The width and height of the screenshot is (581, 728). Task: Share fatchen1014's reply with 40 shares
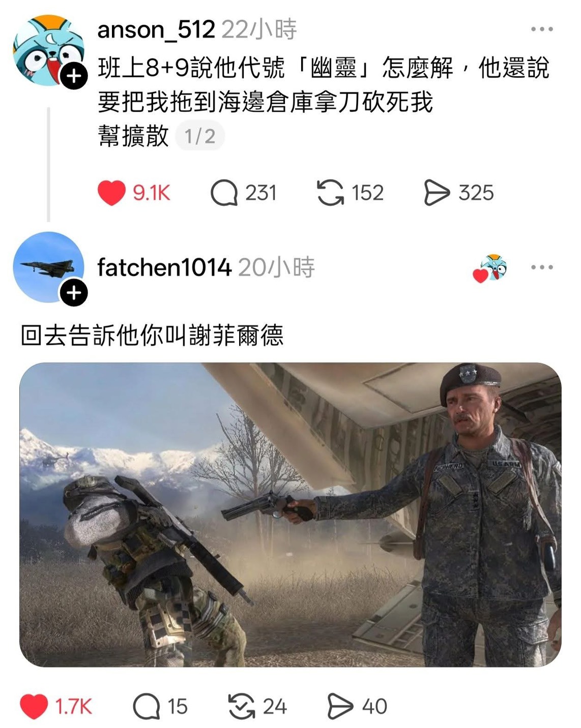pos(340,707)
